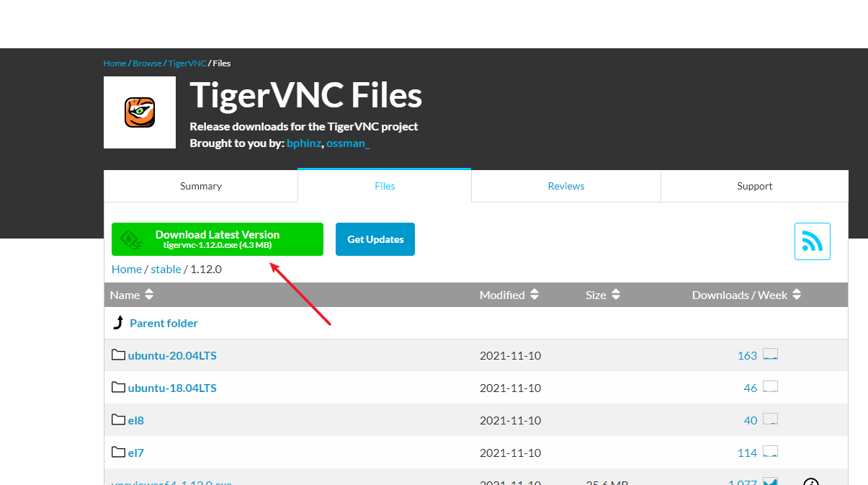868x485 pixels.
Task: Open bphinz contributor profile link
Action: click(304, 143)
